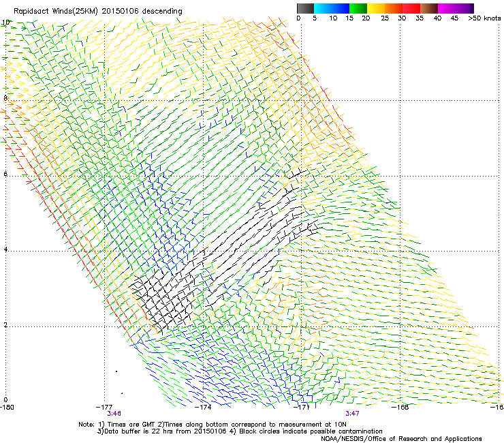Click the gray 0-5 knots legend segment

point(305,8)
